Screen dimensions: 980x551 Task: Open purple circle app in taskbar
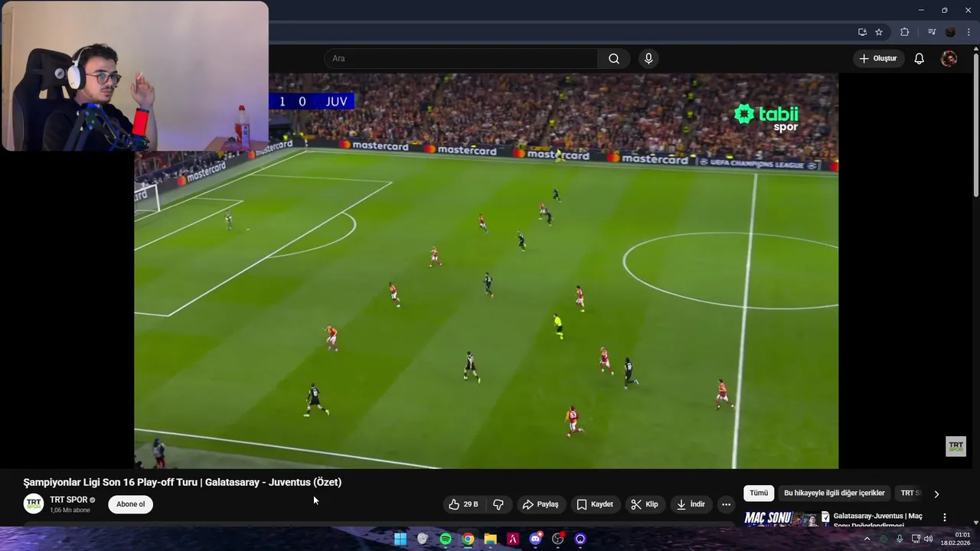tap(580, 539)
